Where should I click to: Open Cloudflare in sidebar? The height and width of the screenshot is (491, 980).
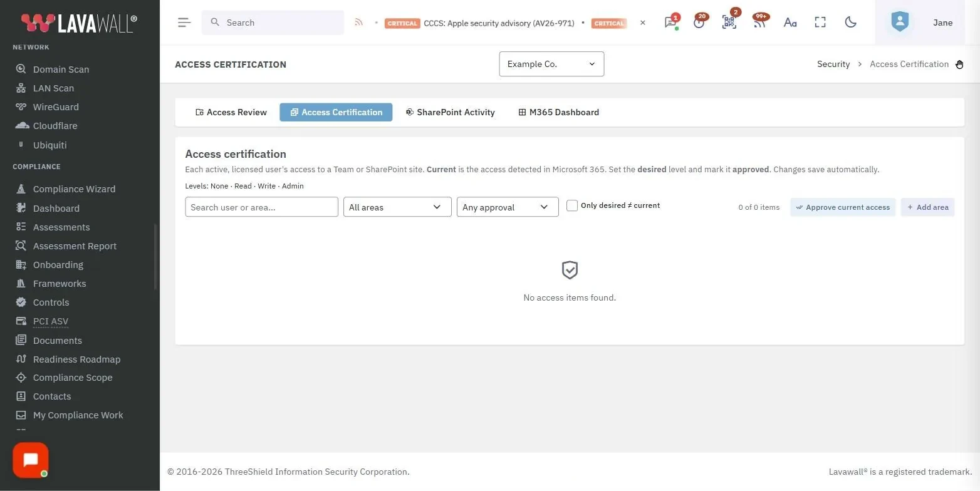(x=55, y=126)
